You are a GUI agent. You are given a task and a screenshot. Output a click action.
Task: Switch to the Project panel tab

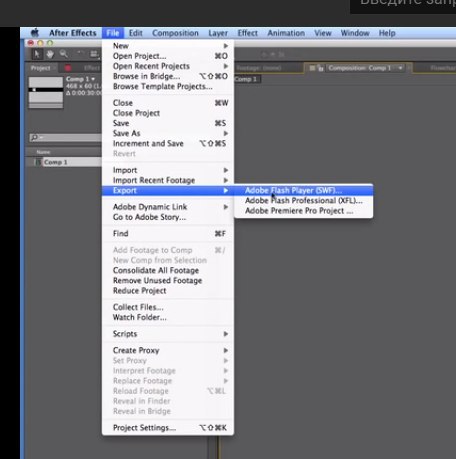40,68
